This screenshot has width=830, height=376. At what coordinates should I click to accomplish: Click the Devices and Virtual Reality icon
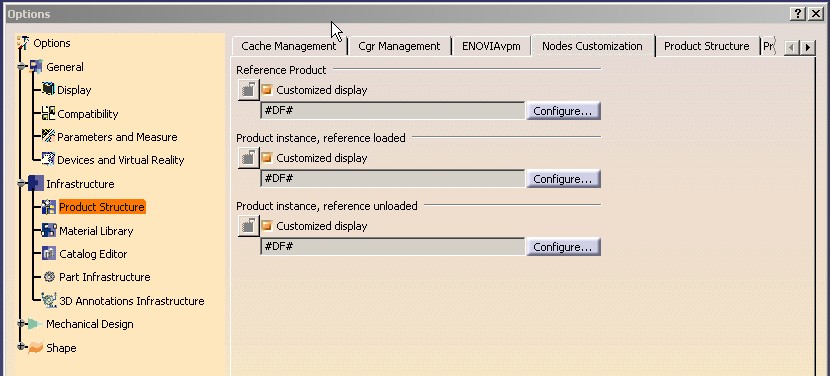(x=48, y=159)
